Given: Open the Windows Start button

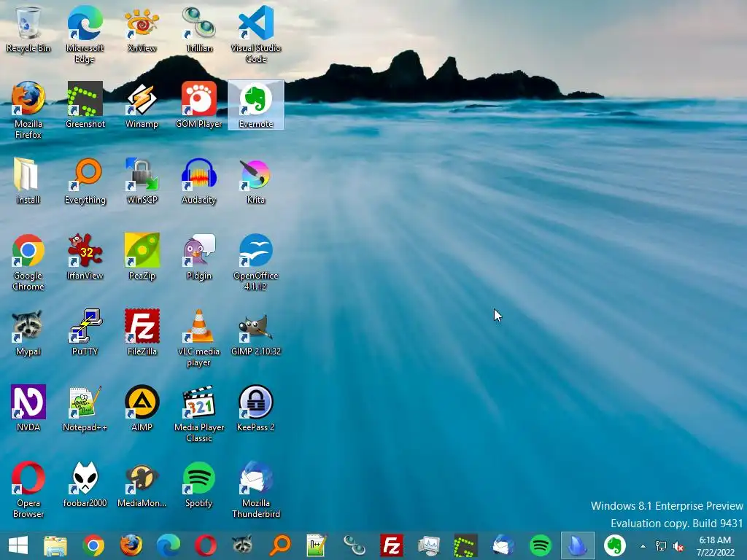Looking at the screenshot, I should point(18,545).
